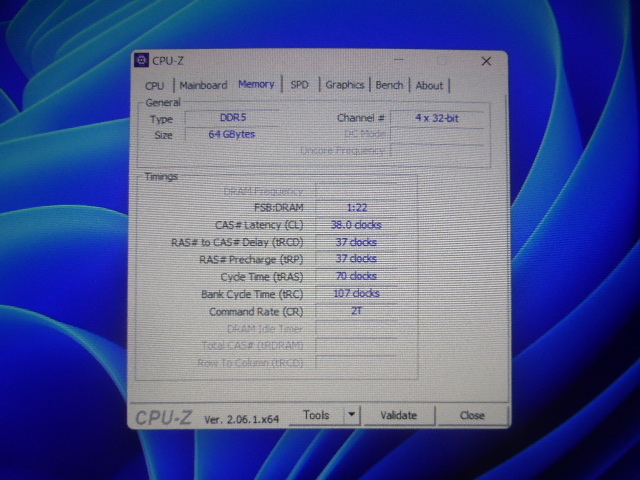Click the Close button at bottom
Screen dimensions: 640x480
(472, 416)
